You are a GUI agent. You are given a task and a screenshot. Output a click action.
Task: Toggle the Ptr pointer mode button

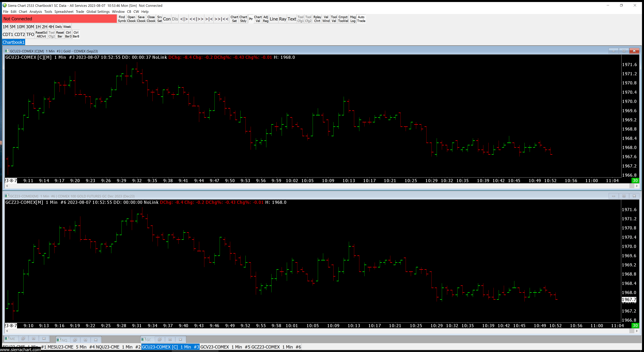click(250, 19)
